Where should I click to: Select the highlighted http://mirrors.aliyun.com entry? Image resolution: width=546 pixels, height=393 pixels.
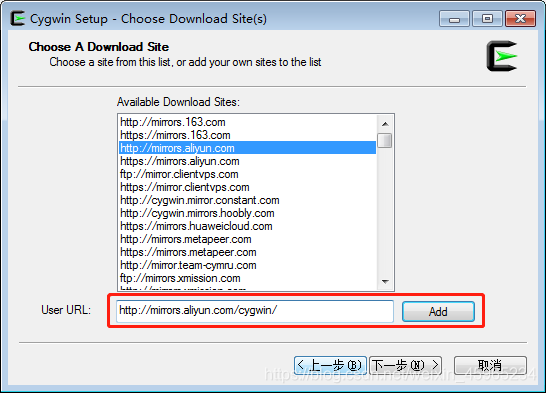coord(247,148)
